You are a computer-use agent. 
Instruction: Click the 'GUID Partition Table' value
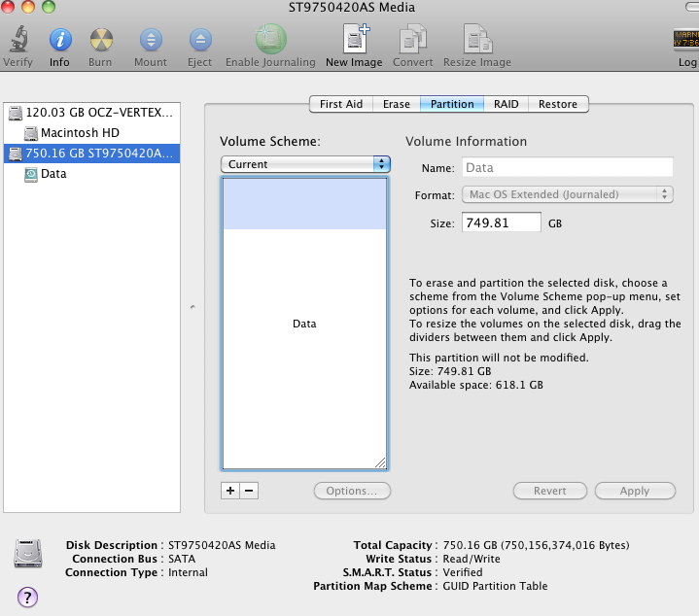[495, 586]
